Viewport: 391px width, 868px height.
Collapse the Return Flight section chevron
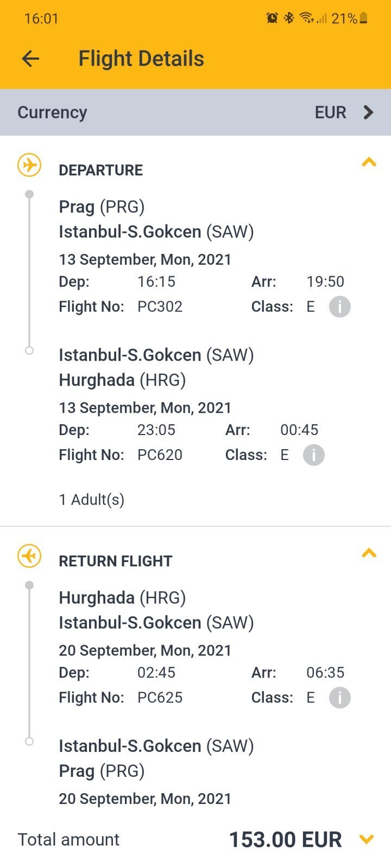369,553
